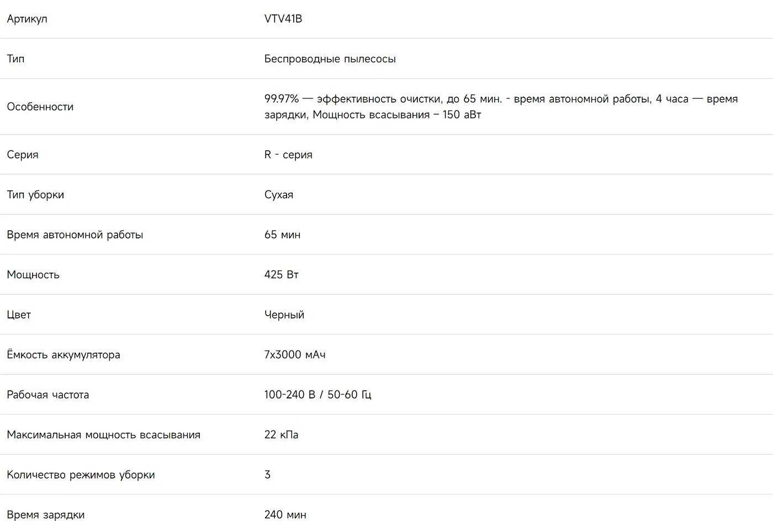Click the 'Мощность' label
Viewport: 773px width, 532px height.
[x=33, y=275]
